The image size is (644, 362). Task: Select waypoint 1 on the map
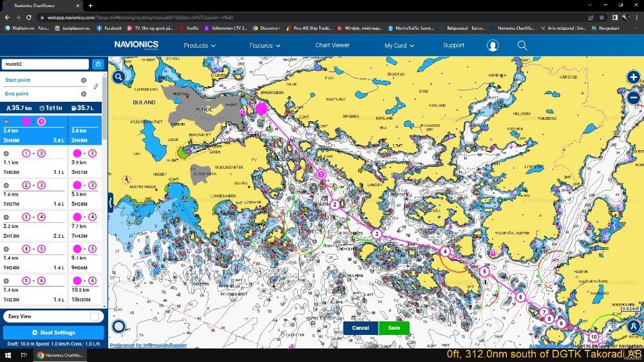[321, 174]
